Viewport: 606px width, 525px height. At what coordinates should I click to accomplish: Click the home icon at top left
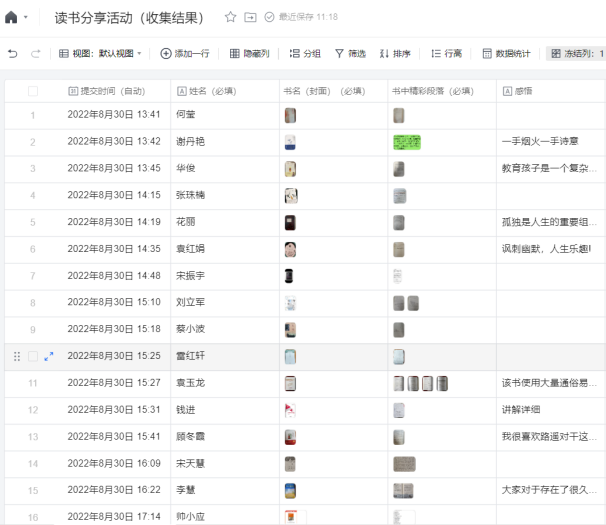coord(11,18)
